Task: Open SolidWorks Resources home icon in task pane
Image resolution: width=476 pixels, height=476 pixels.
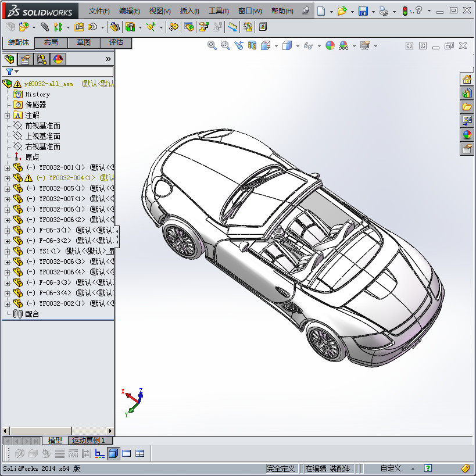Action: 467,80
